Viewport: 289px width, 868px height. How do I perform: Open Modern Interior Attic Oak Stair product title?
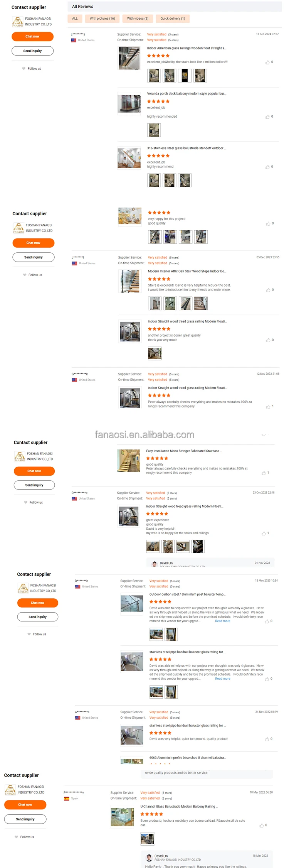point(187,271)
